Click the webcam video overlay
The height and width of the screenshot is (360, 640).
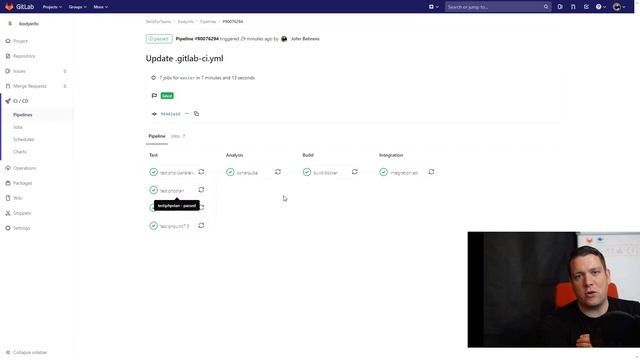(553, 289)
